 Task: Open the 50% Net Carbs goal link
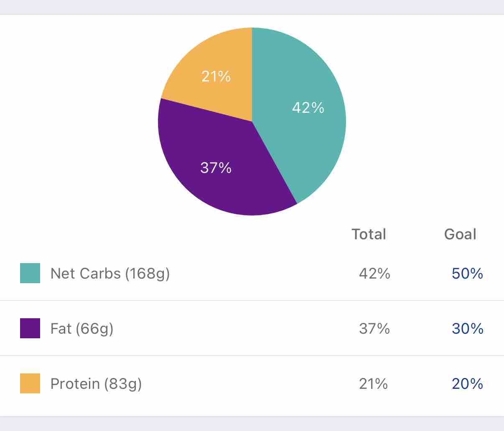467,274
